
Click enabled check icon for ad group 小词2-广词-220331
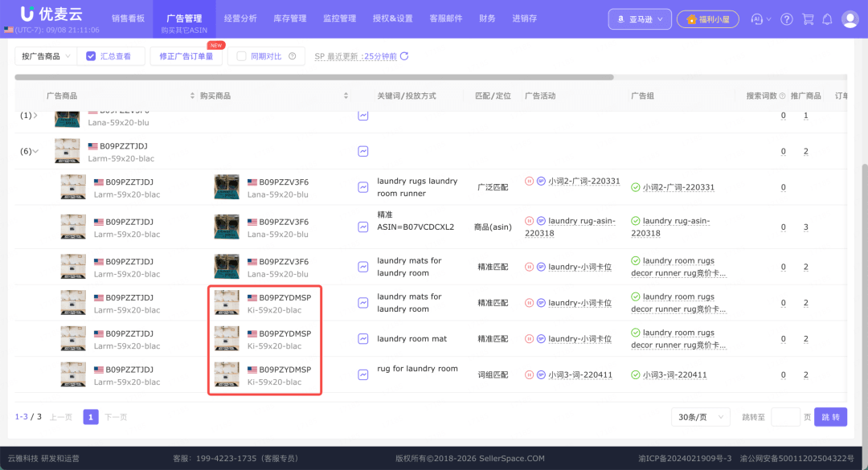tap(636, 187)
